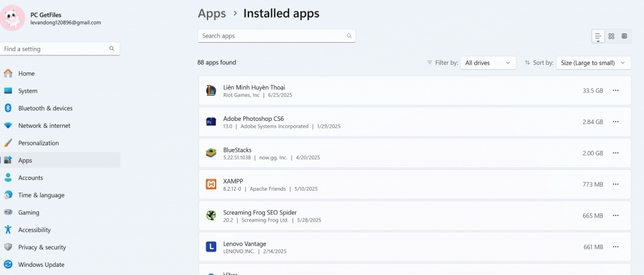Open the Sort by Size dropdown

594,63
